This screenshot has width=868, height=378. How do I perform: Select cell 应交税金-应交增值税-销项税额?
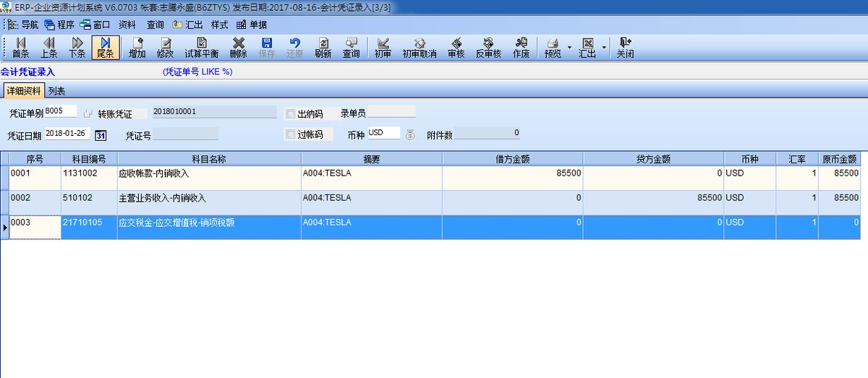click(209, 227)
